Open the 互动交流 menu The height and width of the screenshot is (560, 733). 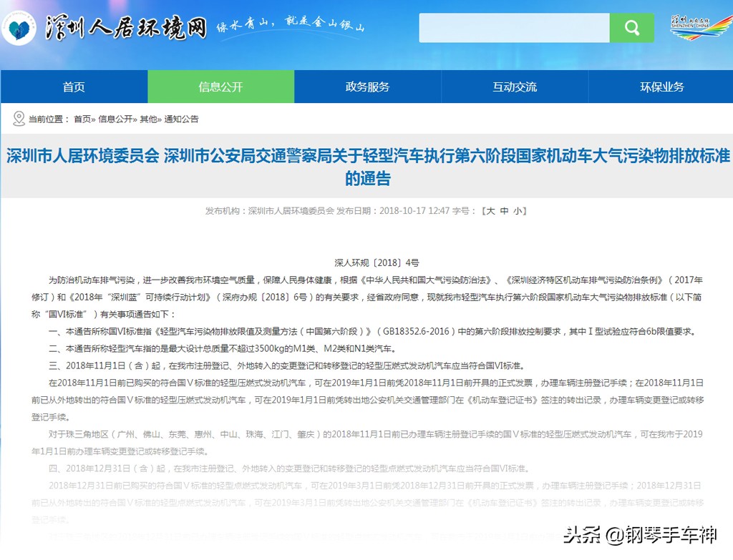(513, 87)
